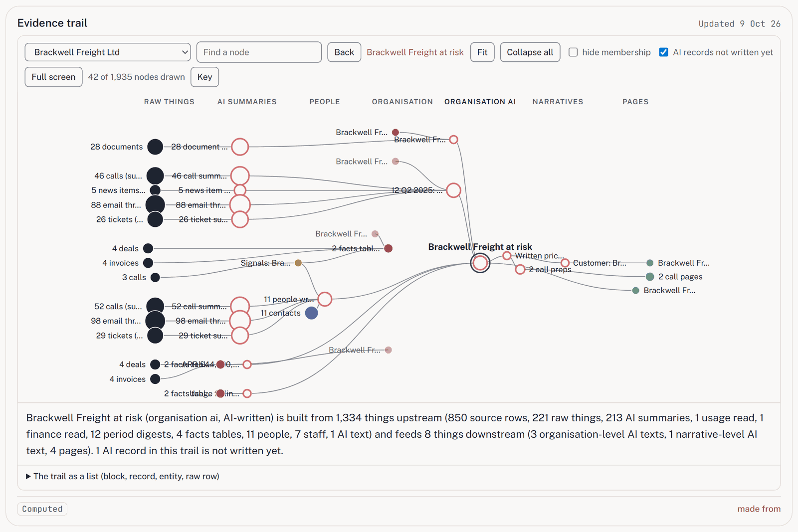The image size is (798, 532).
Task: Click the dark '28 documents' raw node
Action: (x=155, y=147)
